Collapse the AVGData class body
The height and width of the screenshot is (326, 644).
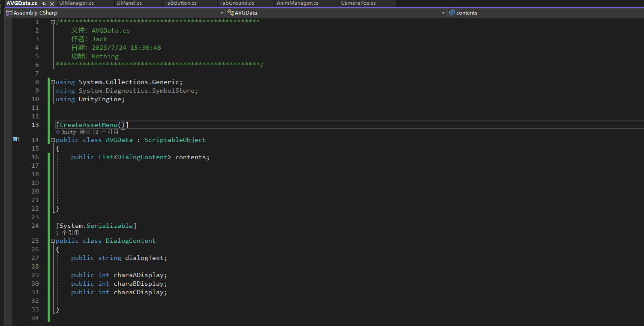click(53, 140)
